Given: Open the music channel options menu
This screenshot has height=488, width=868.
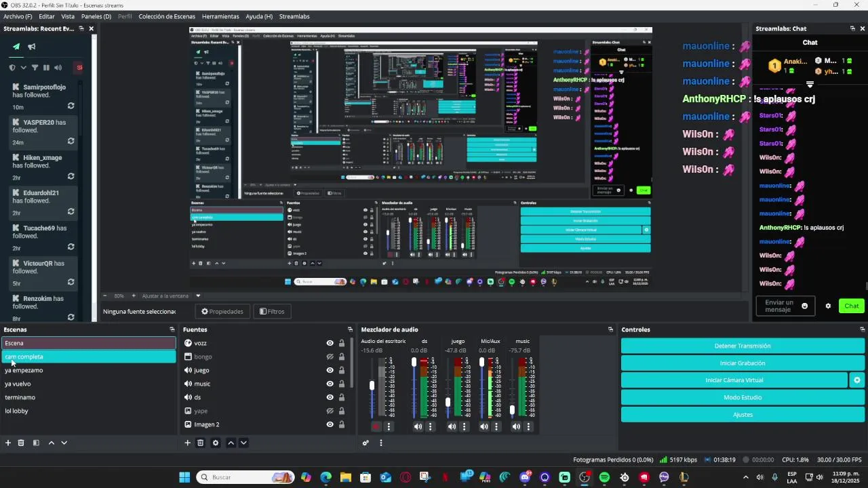Looking at the screenshot, I should [528, 426].
